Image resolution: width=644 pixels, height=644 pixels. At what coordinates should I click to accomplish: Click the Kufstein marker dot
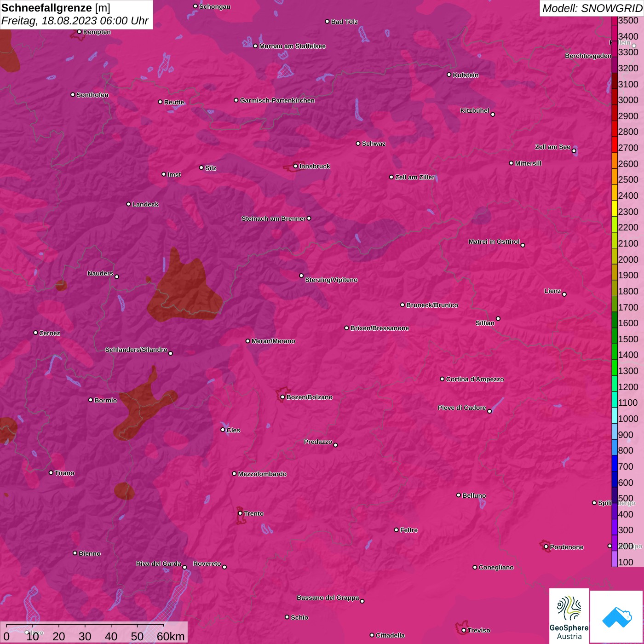tap(449, 75)
